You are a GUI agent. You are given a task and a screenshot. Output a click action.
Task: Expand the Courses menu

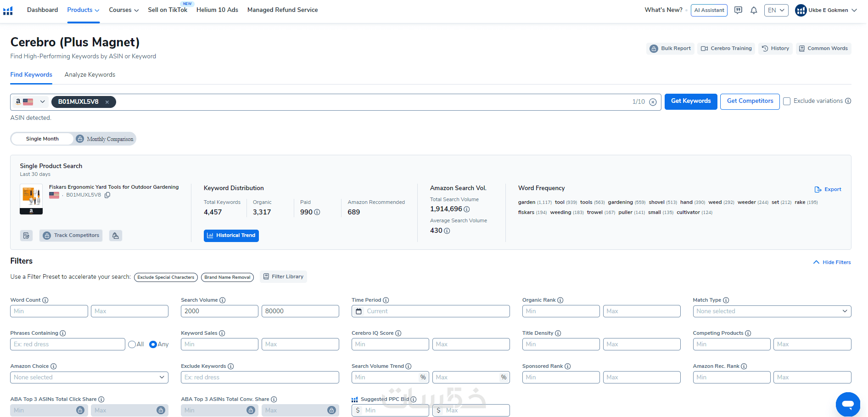124,10
